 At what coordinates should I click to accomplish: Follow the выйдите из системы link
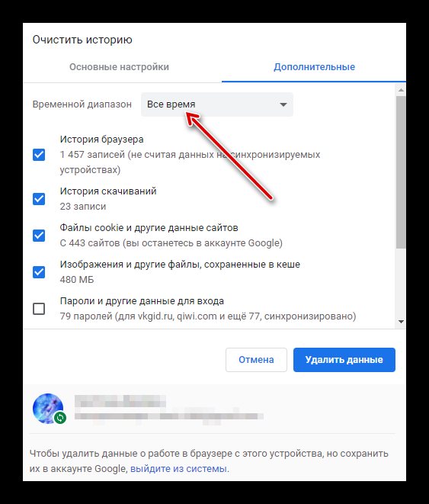[x=178, y=469]
